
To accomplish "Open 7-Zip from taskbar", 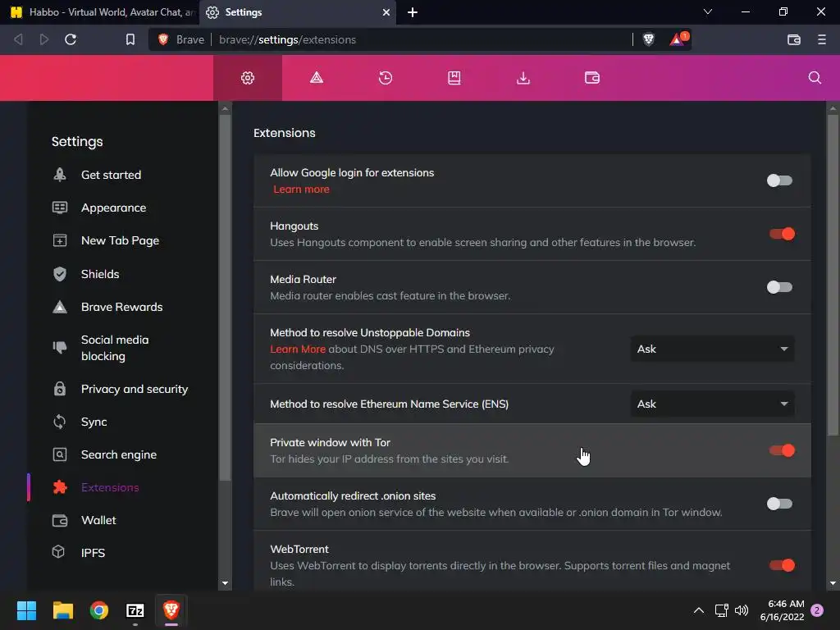I will point(135,610).
